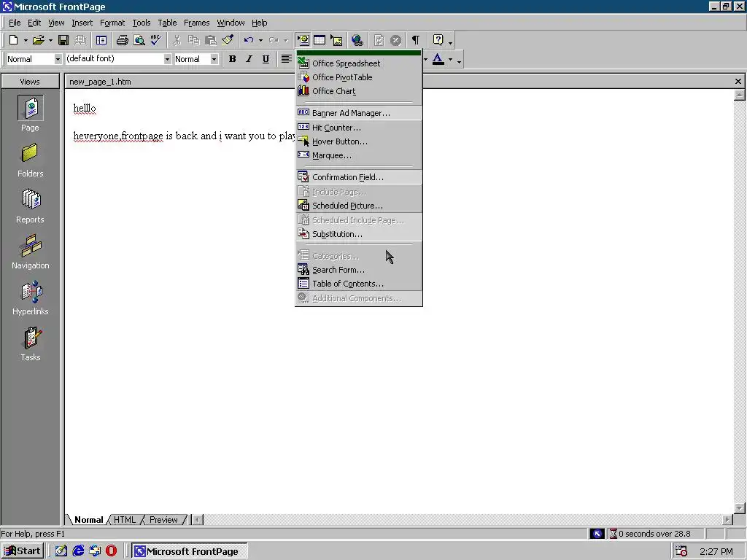Select Office Spreadsheet menu entry
Image resolution: width=747 pixels, height=560 pixels.
359,63
